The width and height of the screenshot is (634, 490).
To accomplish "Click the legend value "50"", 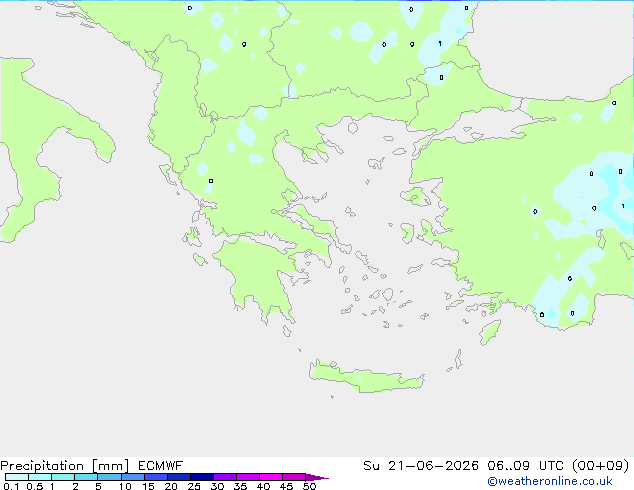I will click(309, 486).
